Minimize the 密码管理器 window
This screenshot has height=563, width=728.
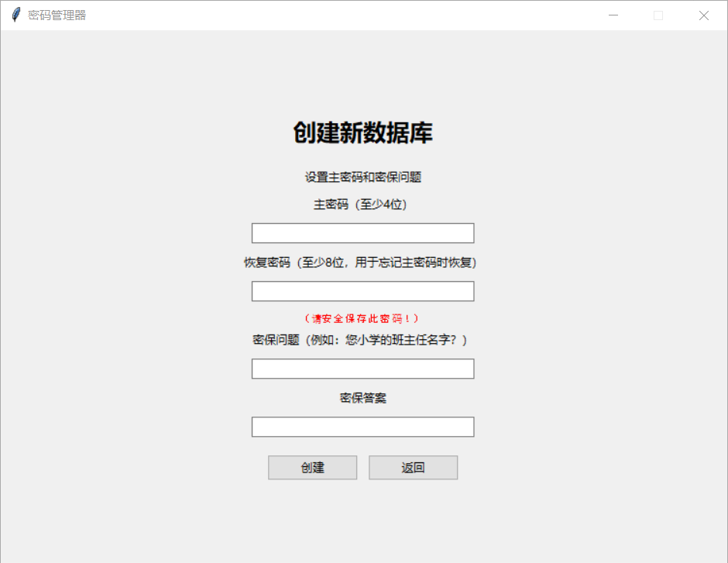[613, 15]
